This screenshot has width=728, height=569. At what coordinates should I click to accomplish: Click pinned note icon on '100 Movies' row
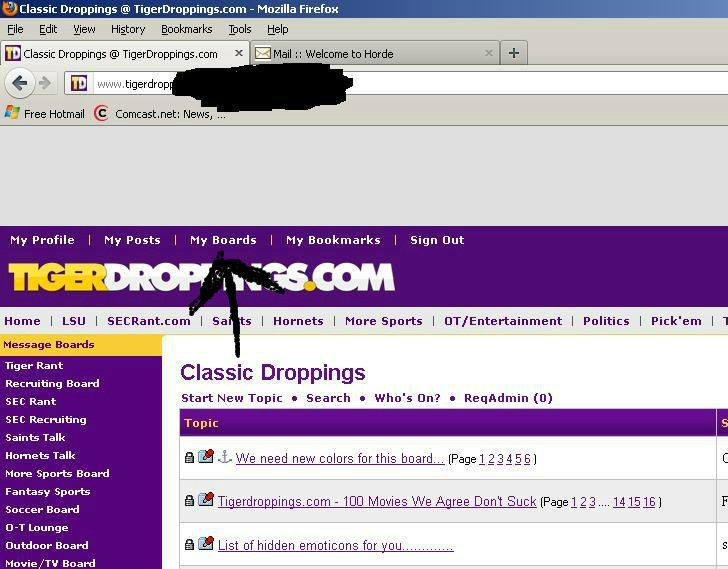pos(206,499)
